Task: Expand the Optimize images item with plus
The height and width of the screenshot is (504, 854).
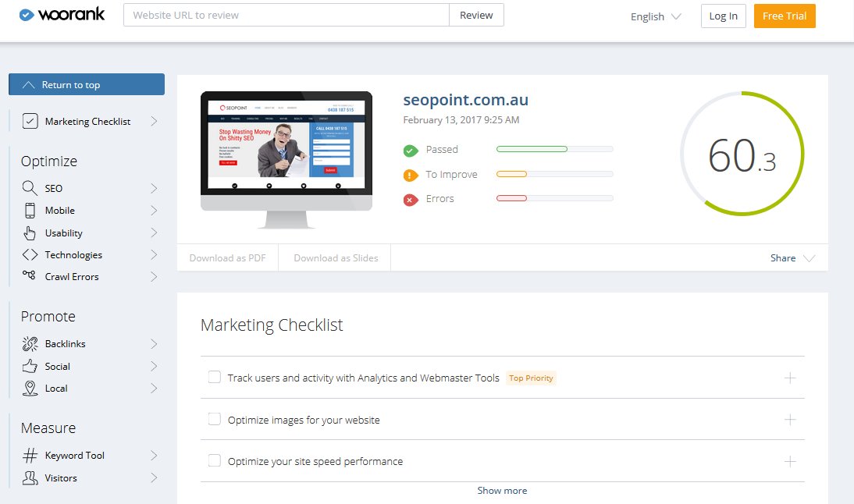Action: pyautogui.click(x=790, y=420)
